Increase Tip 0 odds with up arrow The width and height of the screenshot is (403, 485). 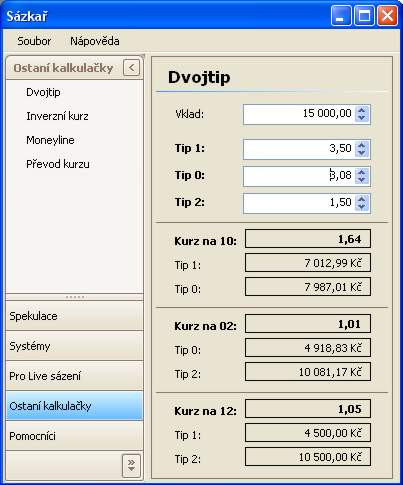pos(362,172)
